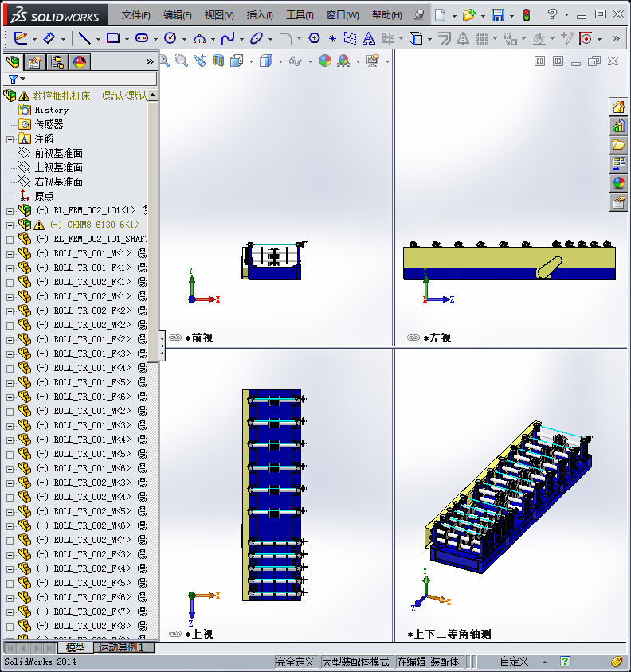Select 原点 in the feature tree
The image size is (631, 672).
(x=44, y=197)
